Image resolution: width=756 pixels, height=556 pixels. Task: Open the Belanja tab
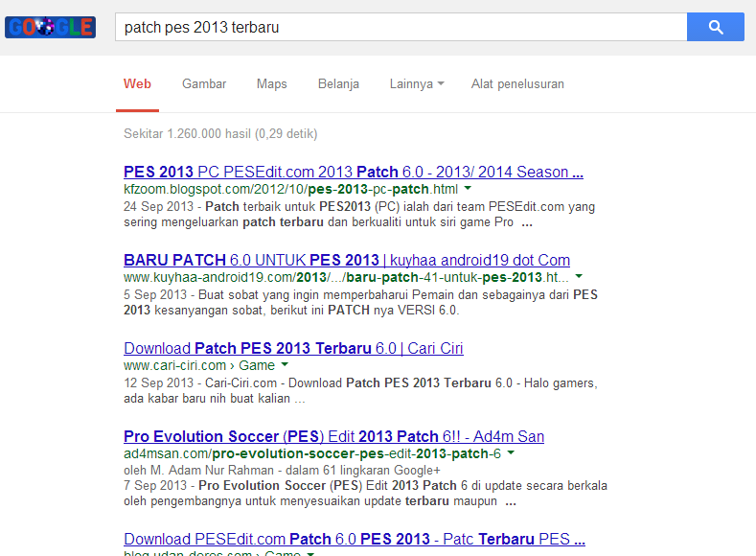[x=338, y=83]
